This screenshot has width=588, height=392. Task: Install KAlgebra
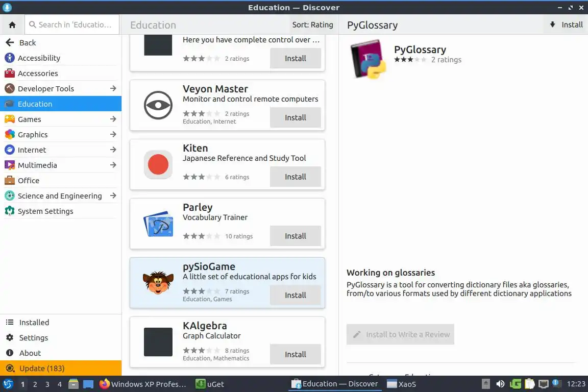click(295, 355)
